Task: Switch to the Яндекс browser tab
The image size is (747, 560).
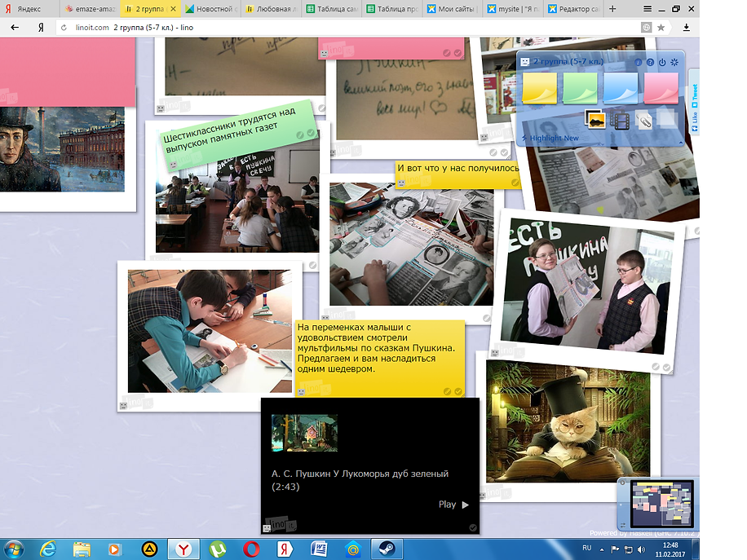Action: pyautogui.click(x=29, y=9)
